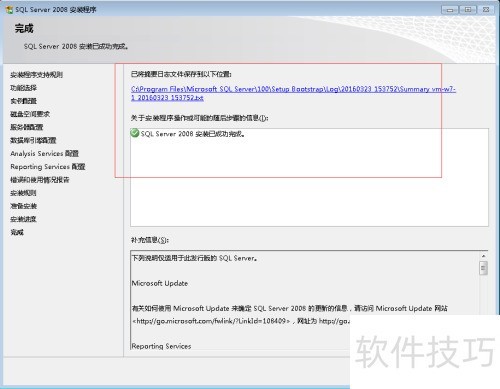Select the Reporting Services 配置 sidebar step
The width and height of the screenshot is (500, 389).
coord(48,167)
